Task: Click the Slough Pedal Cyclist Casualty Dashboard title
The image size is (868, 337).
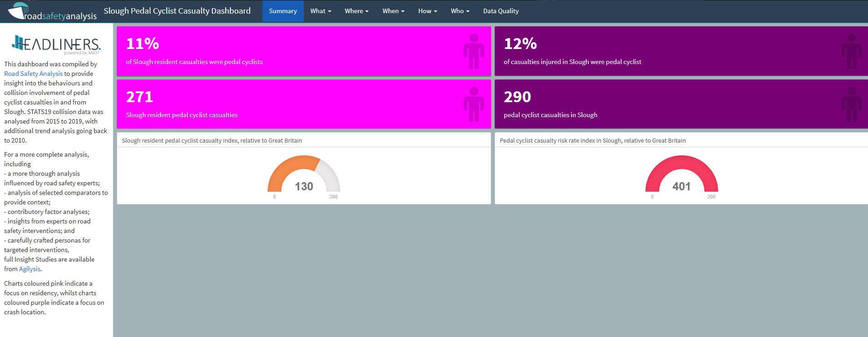Action: (177, 11)
